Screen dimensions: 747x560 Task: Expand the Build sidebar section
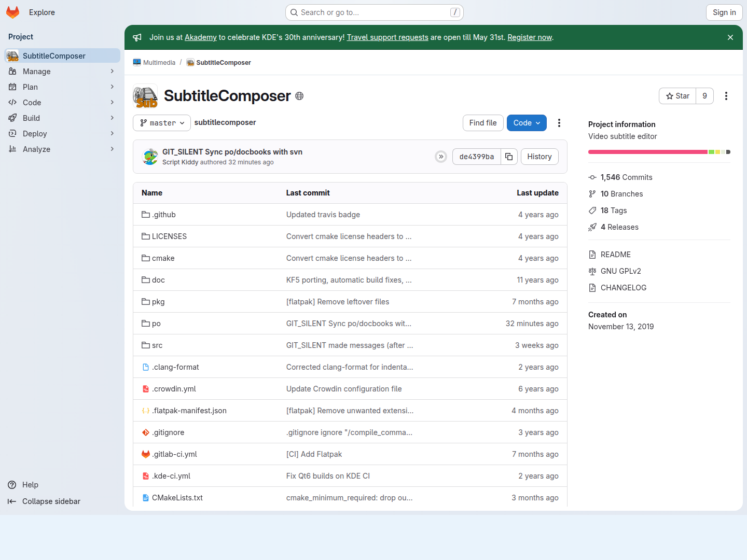[x=62, y=118]
